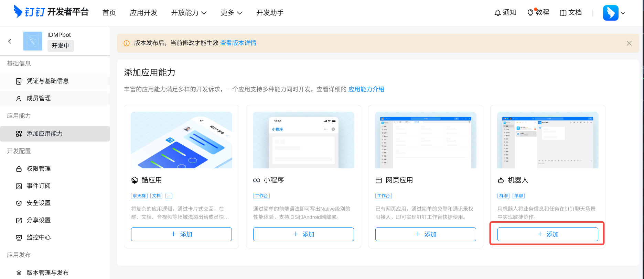Screen dimensions: 644x279
Task: Click the 开发中 status badge
Action: (61, 46)
